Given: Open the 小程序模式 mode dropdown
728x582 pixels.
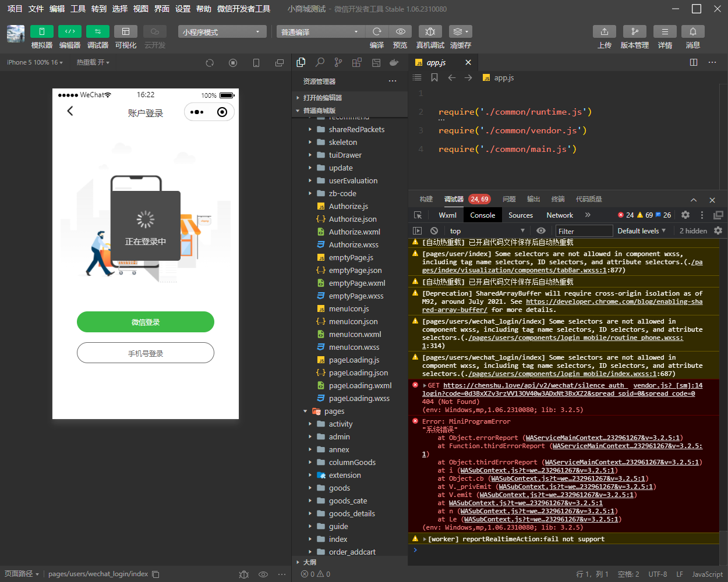Looking at the screenshot, I should [x=222, y=31].
